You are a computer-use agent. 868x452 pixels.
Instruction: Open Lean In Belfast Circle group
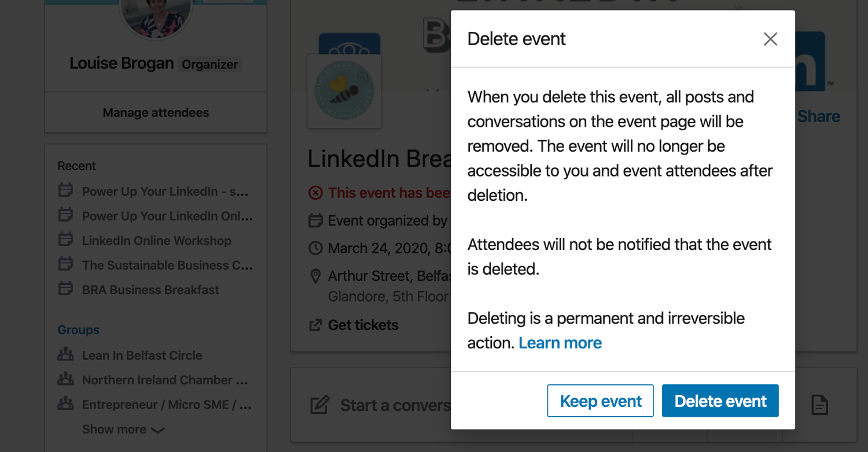tap(142, 355)
